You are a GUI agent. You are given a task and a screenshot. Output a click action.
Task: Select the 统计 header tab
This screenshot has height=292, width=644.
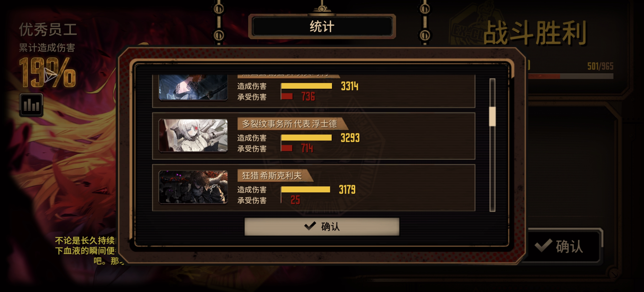click(322, 26)
